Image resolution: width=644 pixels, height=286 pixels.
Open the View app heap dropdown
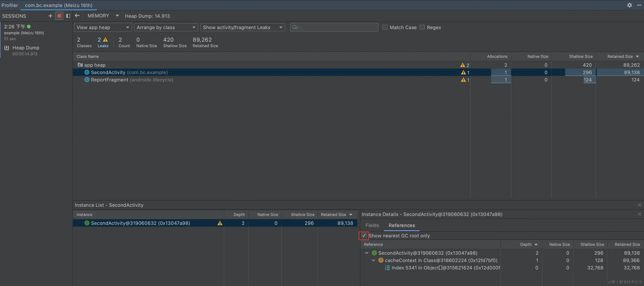(x=103, y=27)
